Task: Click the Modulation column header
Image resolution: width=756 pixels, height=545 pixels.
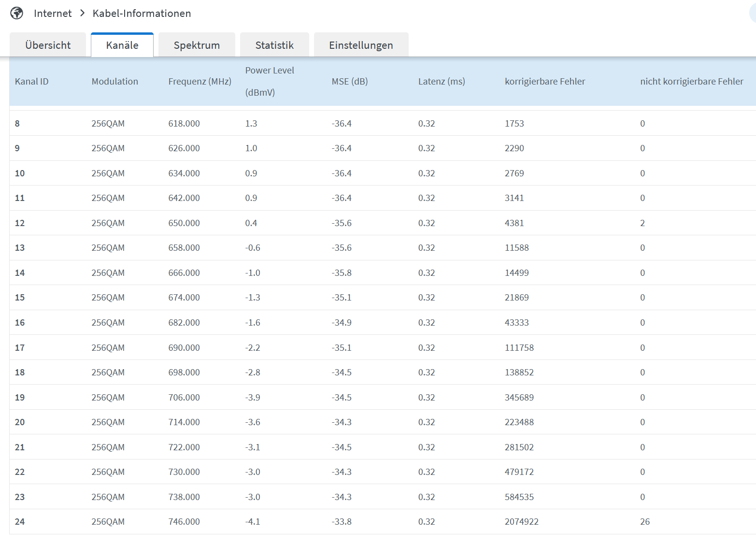Action: pyautogui.click(x=115, y=82)
